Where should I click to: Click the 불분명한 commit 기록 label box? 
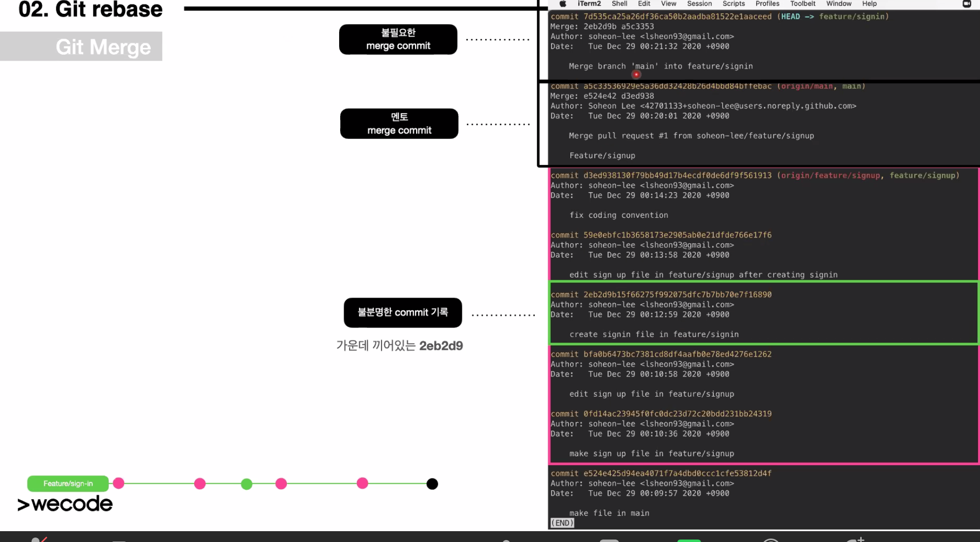[402, 313]
